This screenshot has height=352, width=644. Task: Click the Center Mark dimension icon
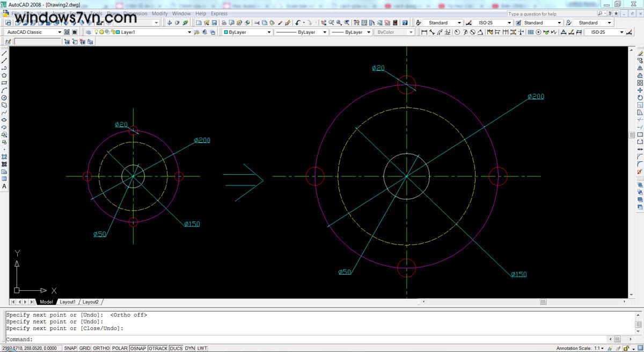pos(538,32)
